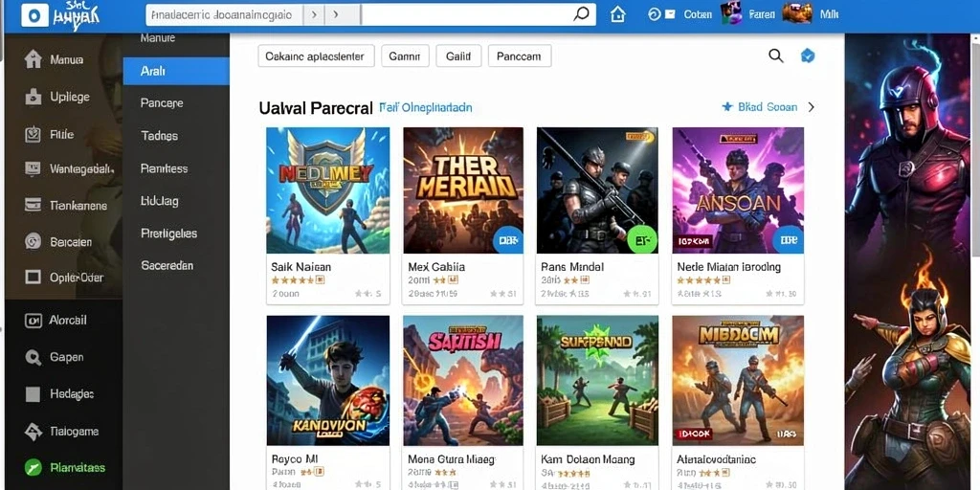Viewport: 980px width, 490px height.
Task: Go to the home icon in header
Action: (617, 13)
